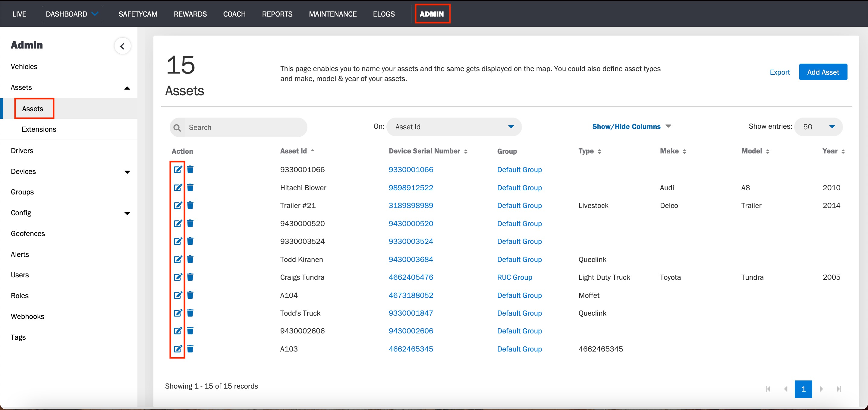Open device serial 9898912522 link
Screen dimensions: 868x410
point(411,188)
